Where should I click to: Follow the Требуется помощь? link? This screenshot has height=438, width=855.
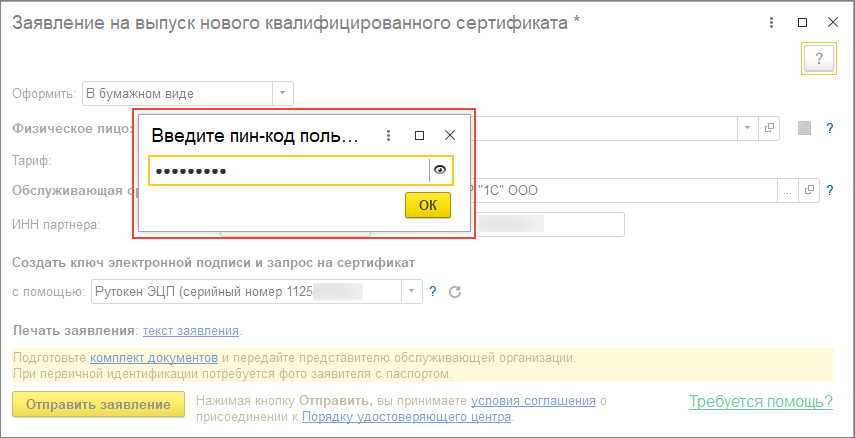[x=760, y=402]
